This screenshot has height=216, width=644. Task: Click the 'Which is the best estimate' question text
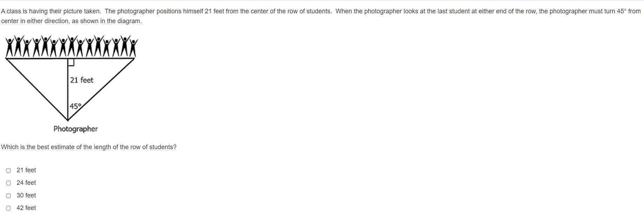click(89, 147)
